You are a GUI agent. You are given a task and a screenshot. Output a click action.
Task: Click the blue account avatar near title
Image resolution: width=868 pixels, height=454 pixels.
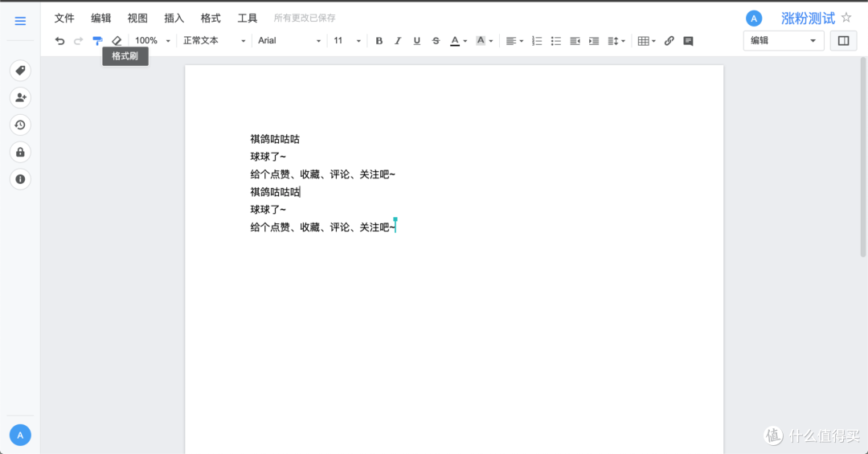pyautogui.click(x=753, y=18)
